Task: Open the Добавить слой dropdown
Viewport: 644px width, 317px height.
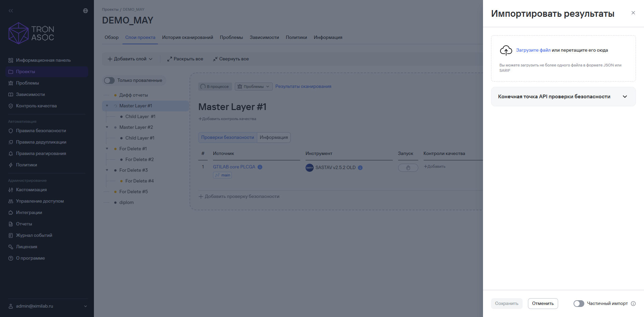Action: pos(130,59)
